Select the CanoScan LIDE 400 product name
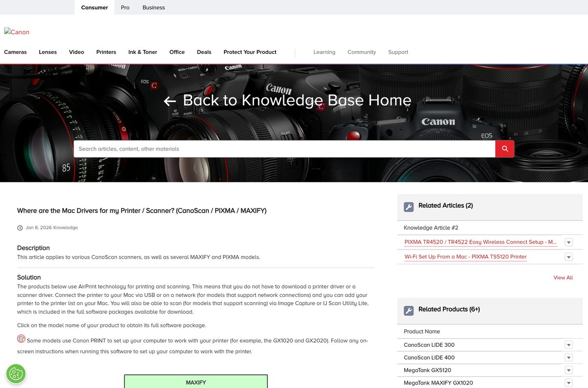The width and height of the screenshot is (588, 388). (x=429, y=358)
